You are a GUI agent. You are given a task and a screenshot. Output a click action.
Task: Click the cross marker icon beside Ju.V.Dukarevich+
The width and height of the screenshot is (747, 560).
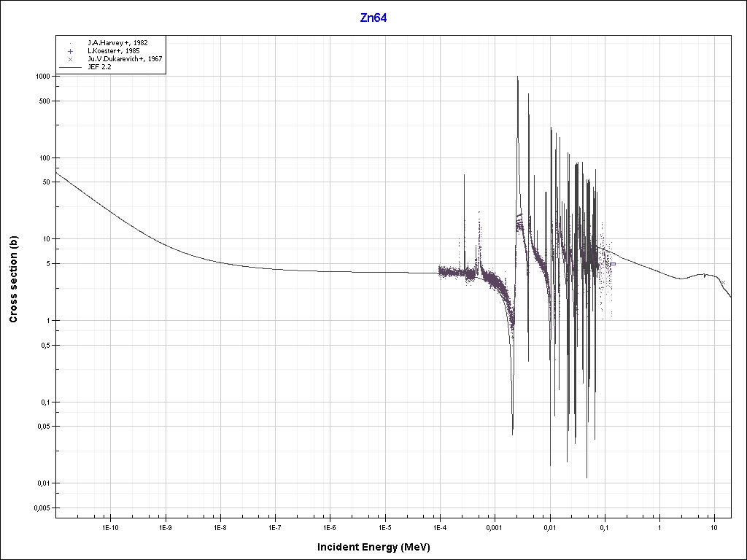[70, 59]
